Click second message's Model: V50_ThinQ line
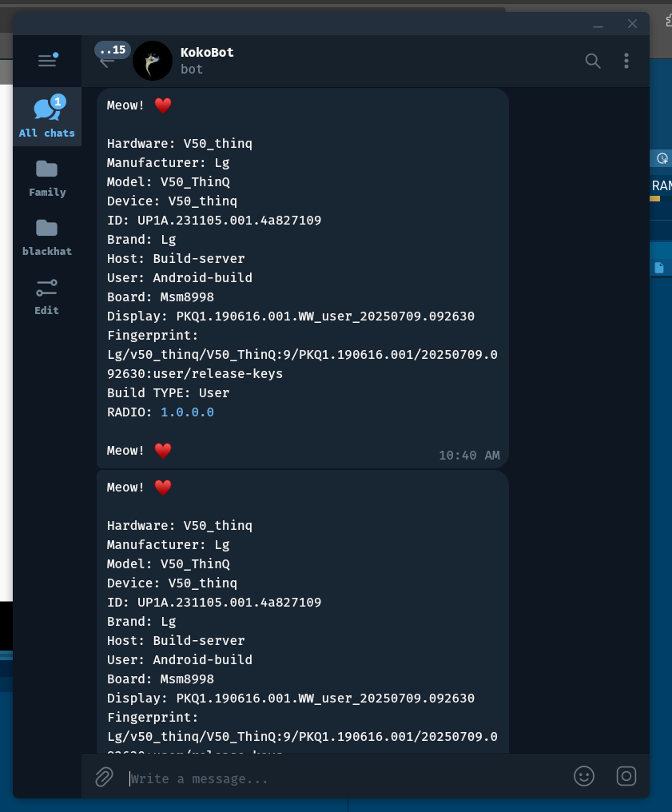The width and height of the screenshot is (672, 812). [x=169, y=564]
